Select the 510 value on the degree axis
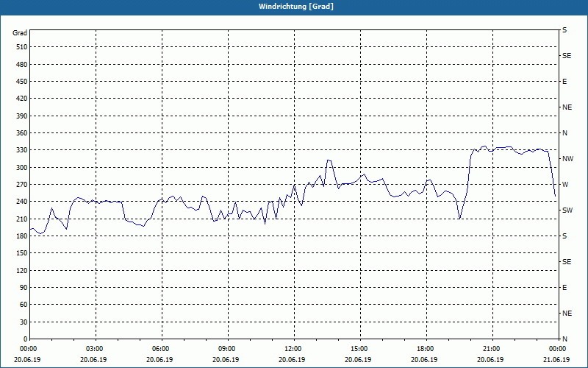This screenshot has height=368, width=588. (x=22, y=47)
